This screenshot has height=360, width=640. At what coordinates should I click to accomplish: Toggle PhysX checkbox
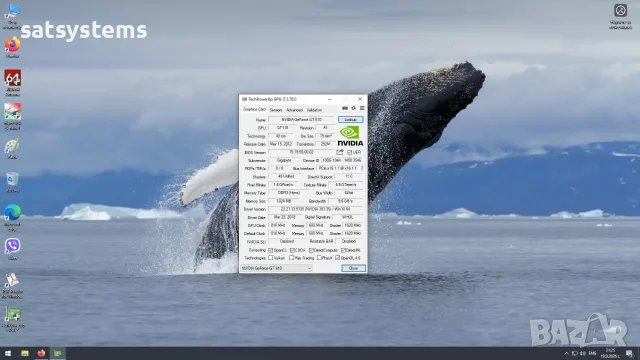(x=319, y=258)
